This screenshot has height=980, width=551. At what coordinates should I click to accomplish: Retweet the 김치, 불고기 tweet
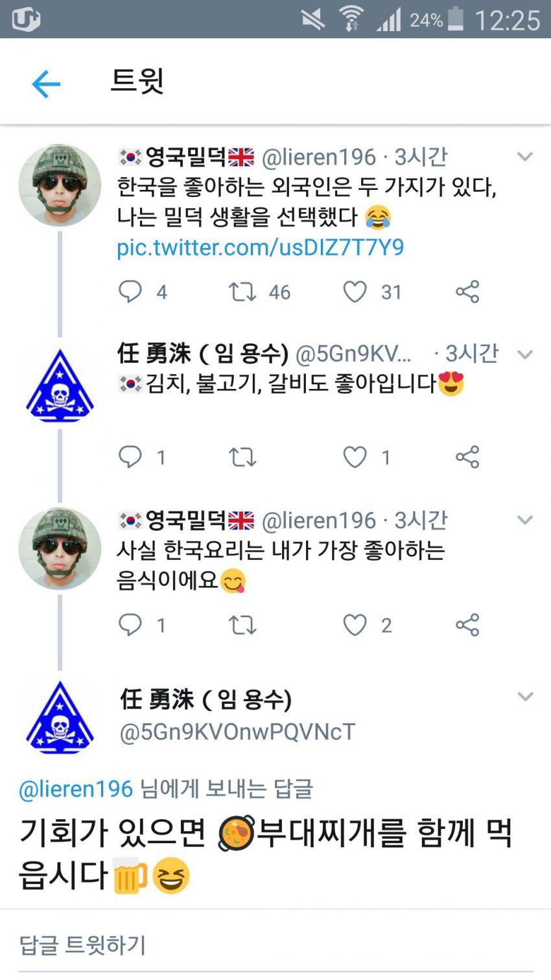click(242, 458)
